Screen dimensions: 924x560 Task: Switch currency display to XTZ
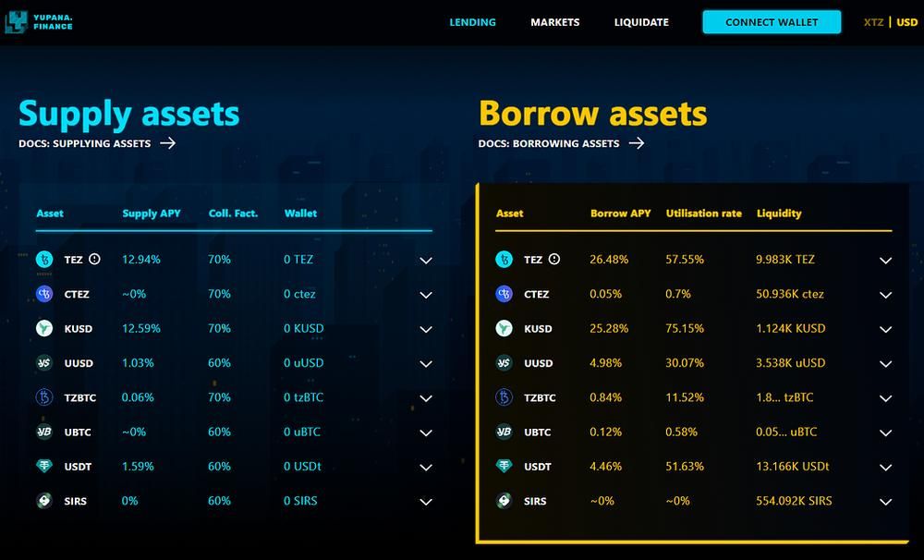pos(873,22)
